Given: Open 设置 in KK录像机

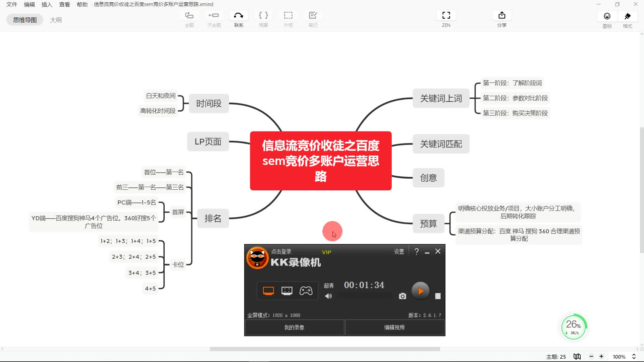Looking at the screenshot, I should (x=399, y=252).
